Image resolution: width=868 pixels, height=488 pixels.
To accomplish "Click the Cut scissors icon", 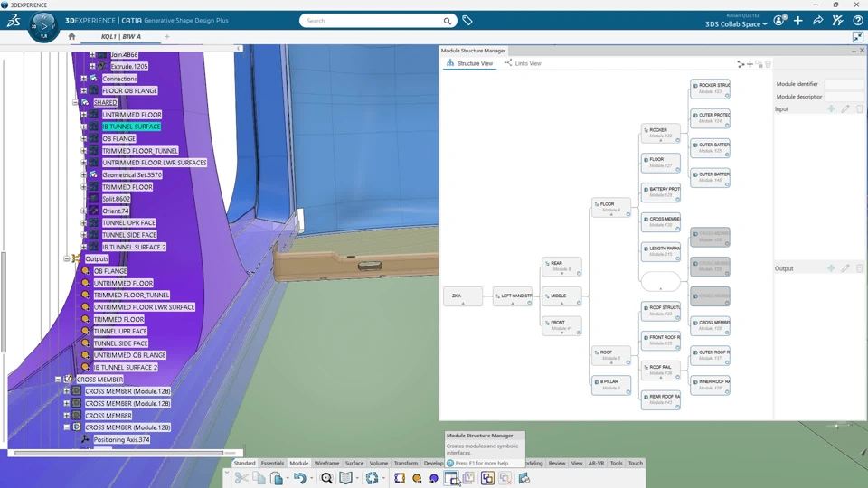I will pyautogui.click(x=241, y=478).
